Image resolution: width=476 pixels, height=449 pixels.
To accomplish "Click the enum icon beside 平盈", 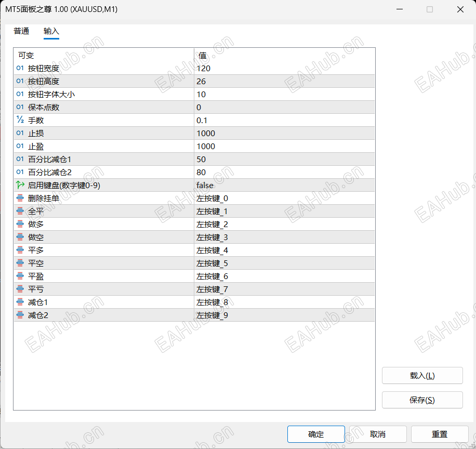I will click(20, 276).
